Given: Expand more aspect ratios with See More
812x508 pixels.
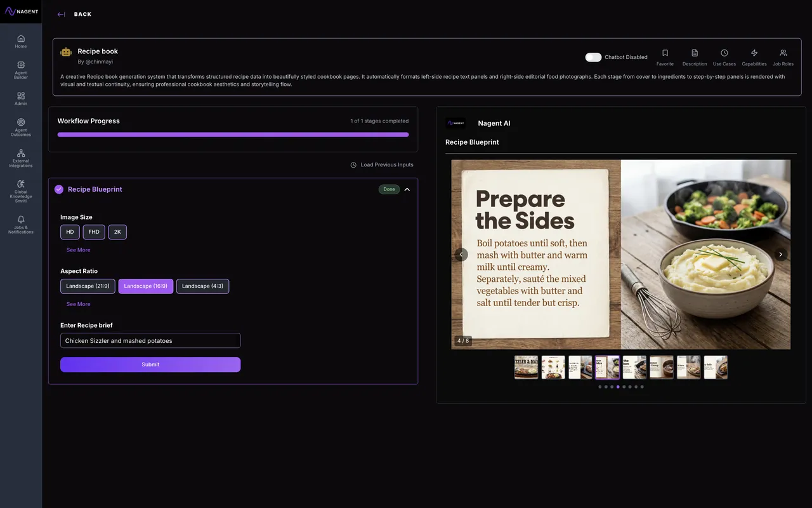Looking at the screenshot, I should pos(78,304).
